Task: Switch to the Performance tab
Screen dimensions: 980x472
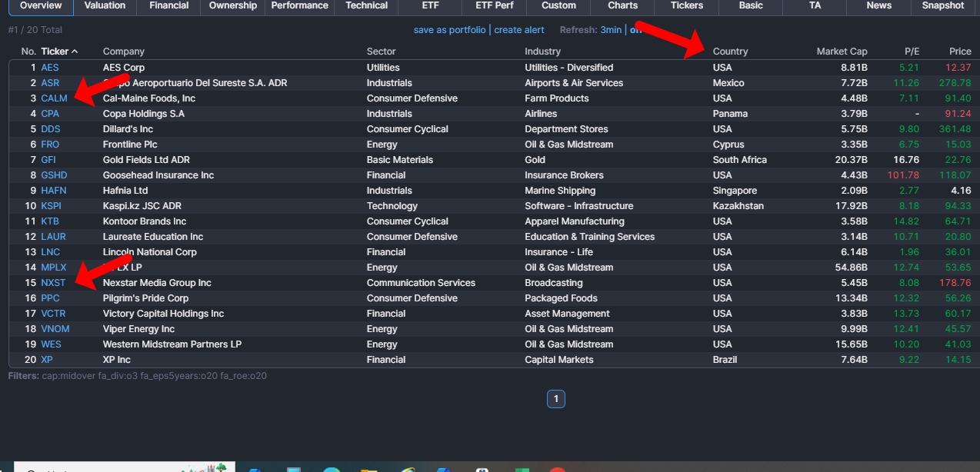Action: point(300,6)
